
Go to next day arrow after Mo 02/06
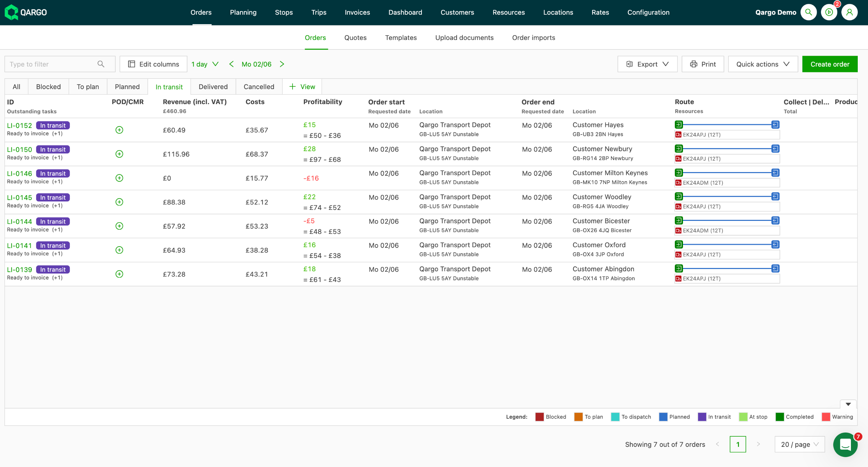(282, 64)
